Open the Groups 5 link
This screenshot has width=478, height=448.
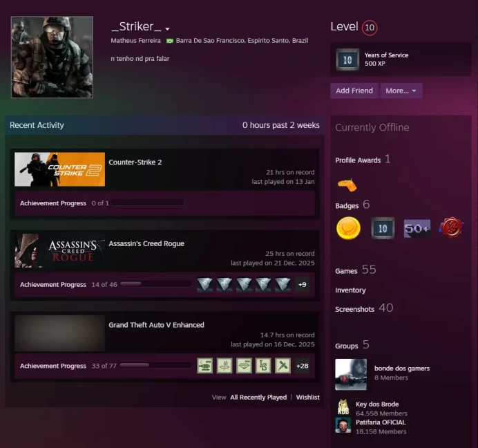[352, 345]
